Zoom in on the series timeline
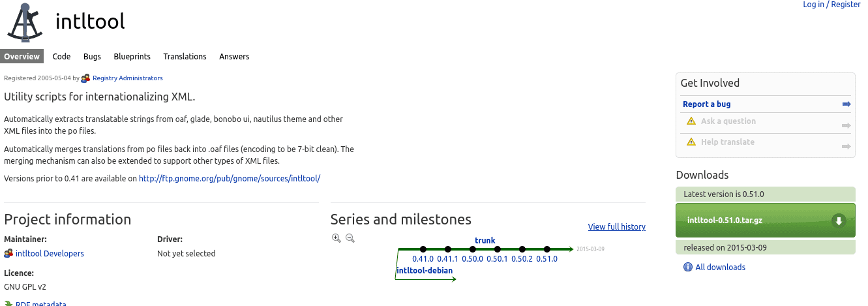This screenshot has width=868, height=306. (337, 239)
